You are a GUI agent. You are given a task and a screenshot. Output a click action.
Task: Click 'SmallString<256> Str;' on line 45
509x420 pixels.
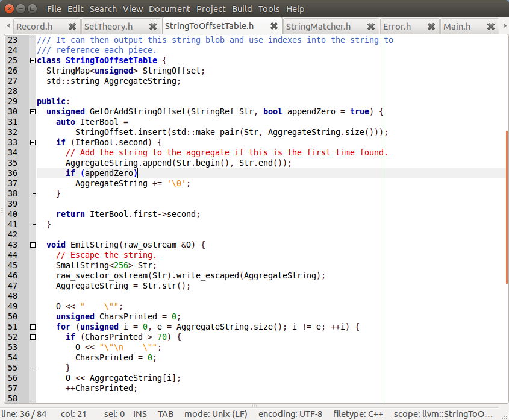pos(106,265)
